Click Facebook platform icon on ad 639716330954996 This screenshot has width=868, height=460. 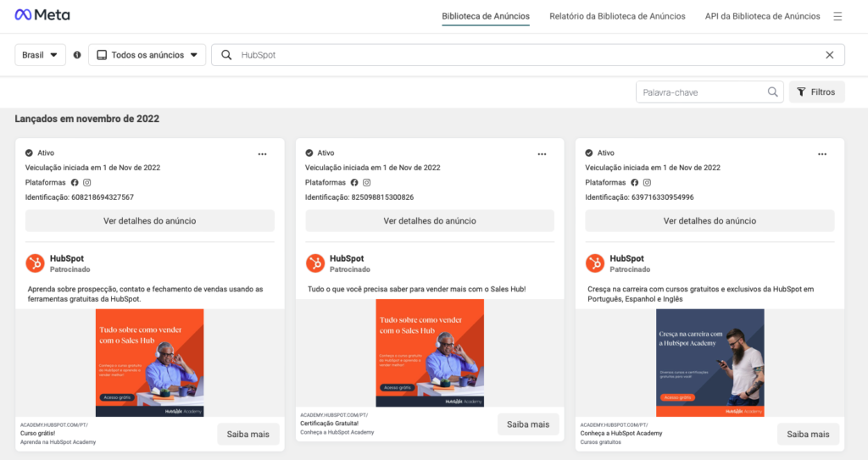point(634,182)
